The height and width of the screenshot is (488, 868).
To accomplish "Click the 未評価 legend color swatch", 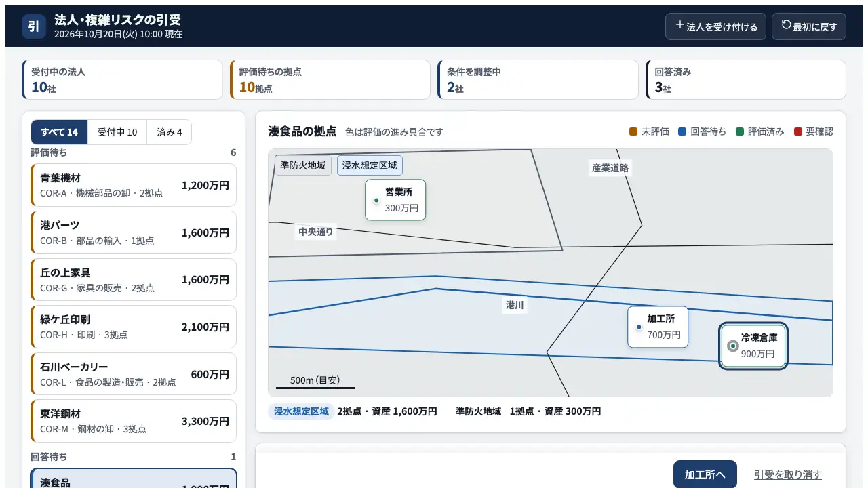I will 633,131.
